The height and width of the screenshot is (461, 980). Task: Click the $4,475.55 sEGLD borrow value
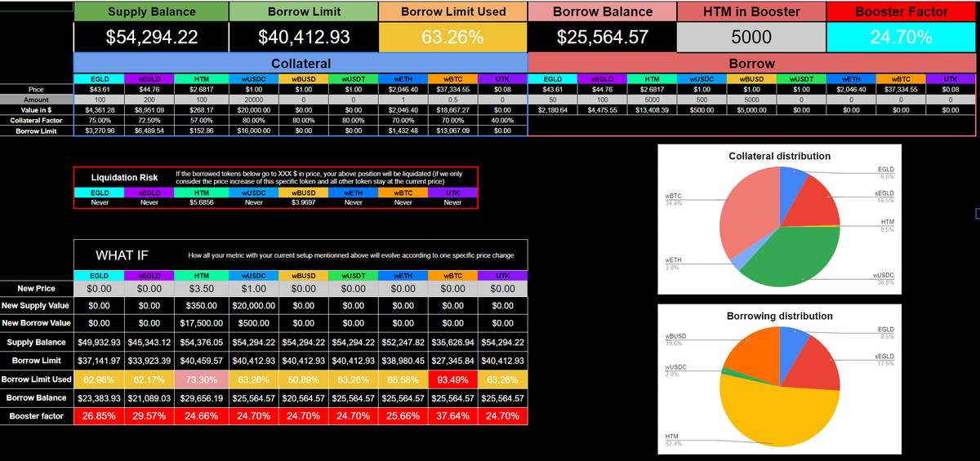[603, 109]
